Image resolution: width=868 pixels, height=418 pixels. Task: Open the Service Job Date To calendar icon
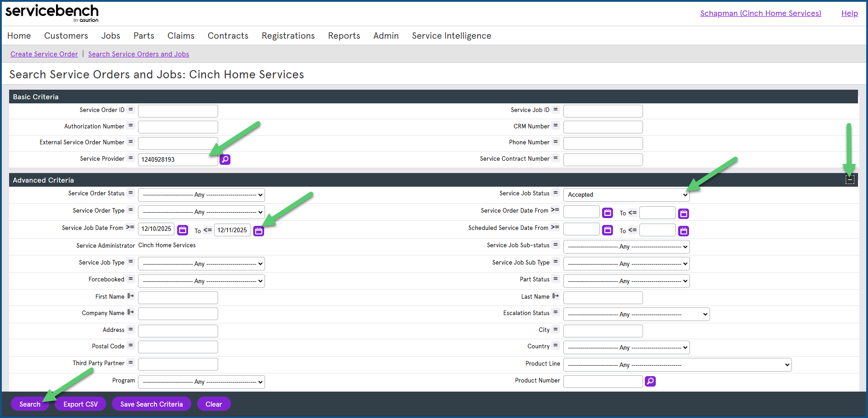click(259, 231)
